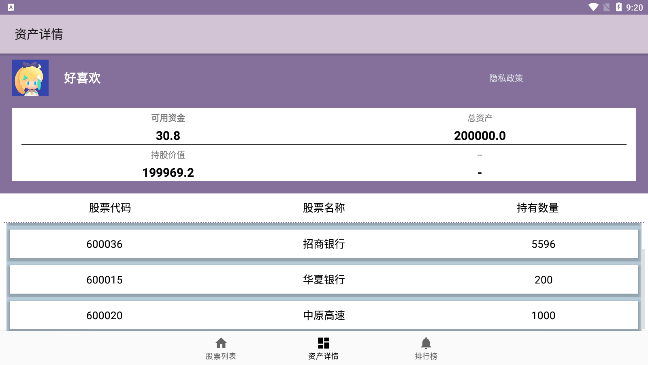Open stock code 600036 row
This screenshot has height=365, width=648.
pos(324,244)
